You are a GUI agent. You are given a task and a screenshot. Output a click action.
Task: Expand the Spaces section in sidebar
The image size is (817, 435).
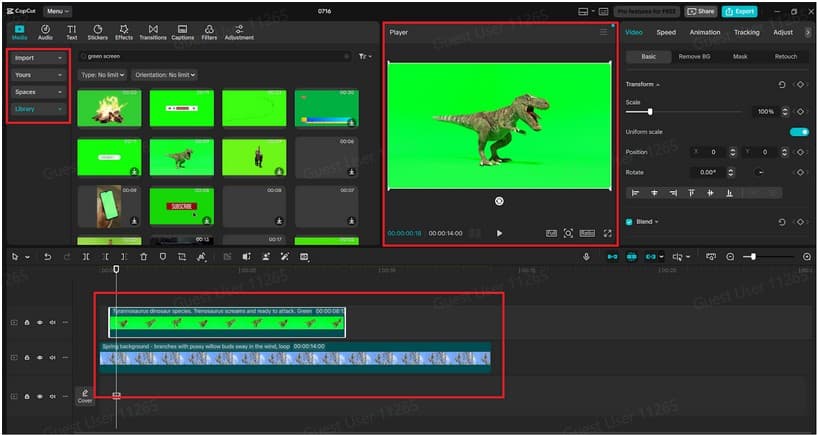pyautogui.click(x=38, y=92)
